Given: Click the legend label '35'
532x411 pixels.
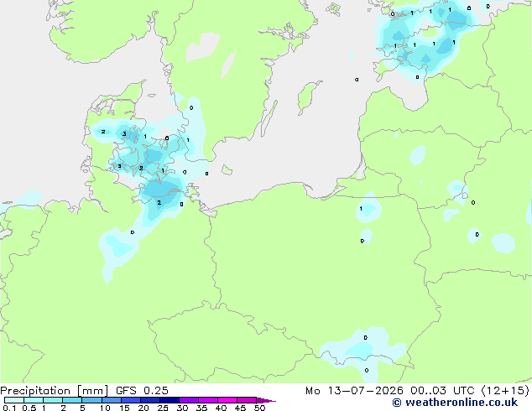Looking at the screenshot, I should [x=201, y=408].
